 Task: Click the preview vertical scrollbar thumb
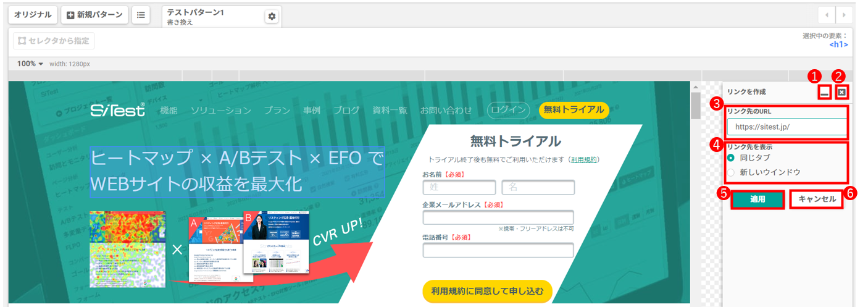point(696,106)
